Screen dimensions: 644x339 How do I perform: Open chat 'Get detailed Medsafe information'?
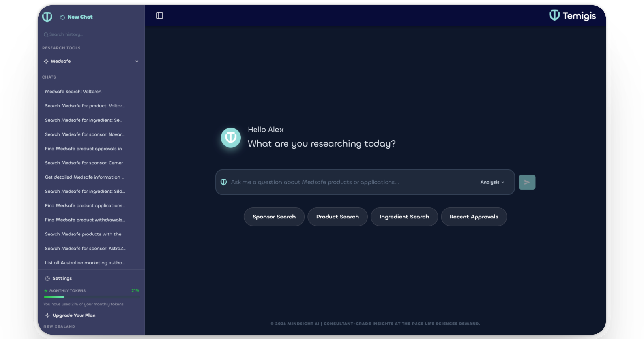coord(84,177)
